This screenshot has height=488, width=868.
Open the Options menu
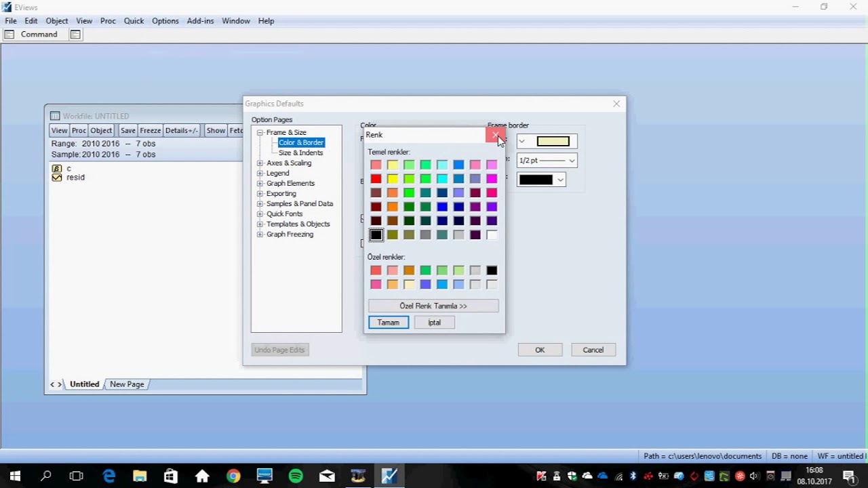click(165, 21)
